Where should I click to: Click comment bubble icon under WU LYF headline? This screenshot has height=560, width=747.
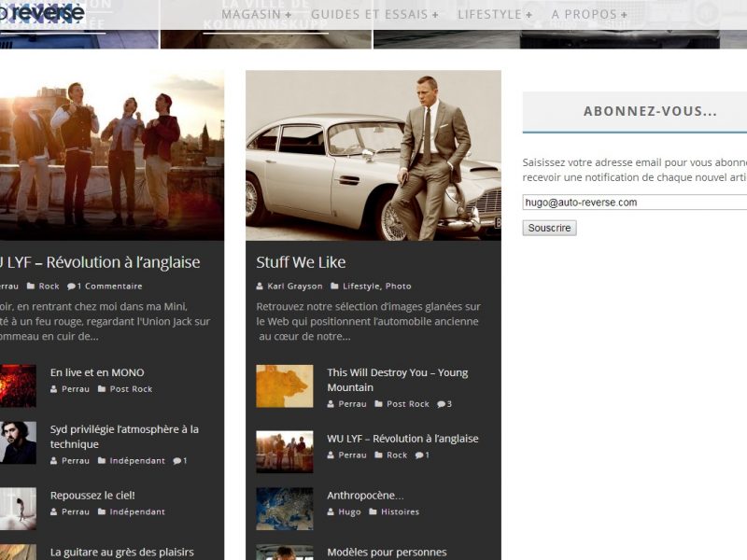71,287
